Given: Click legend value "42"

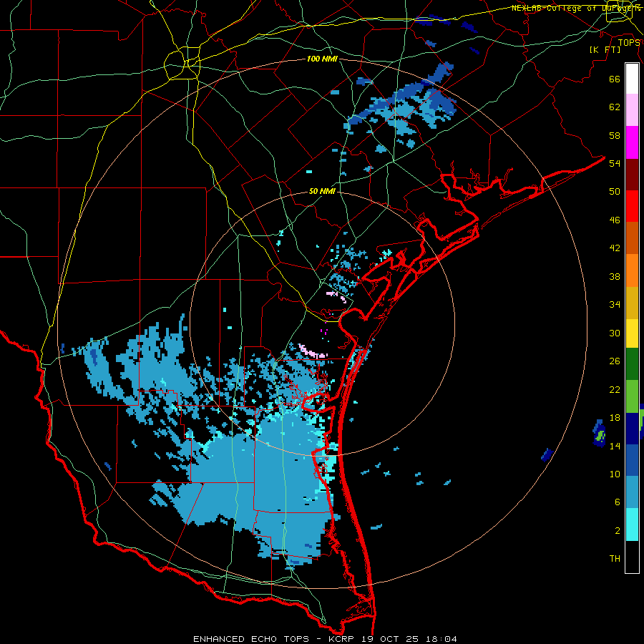Looking at the screenshot, I should click(x=615, y=248).
